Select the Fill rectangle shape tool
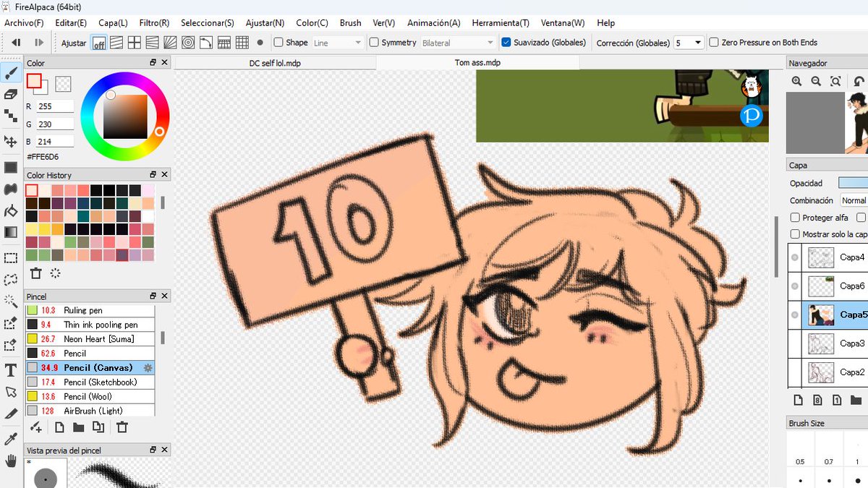The height and width of the screenshot is (488, 868). coord(11,168)
